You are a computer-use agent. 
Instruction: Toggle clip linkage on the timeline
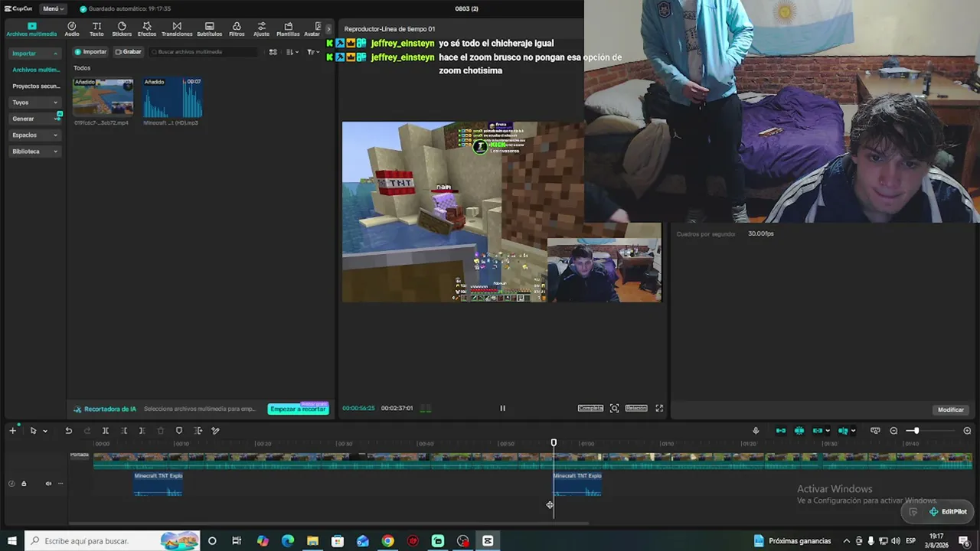pyautogui.click(x=818, y=431)
